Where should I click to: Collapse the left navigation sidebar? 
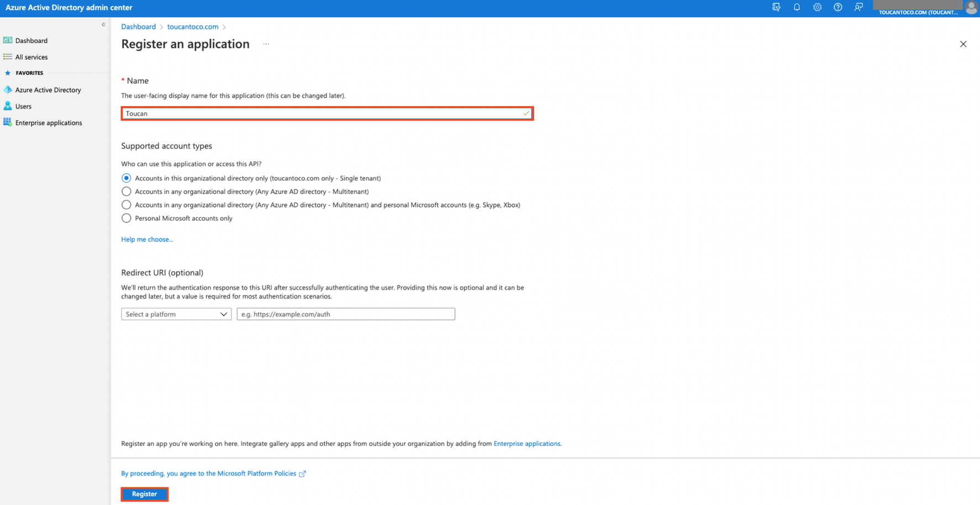103,24
